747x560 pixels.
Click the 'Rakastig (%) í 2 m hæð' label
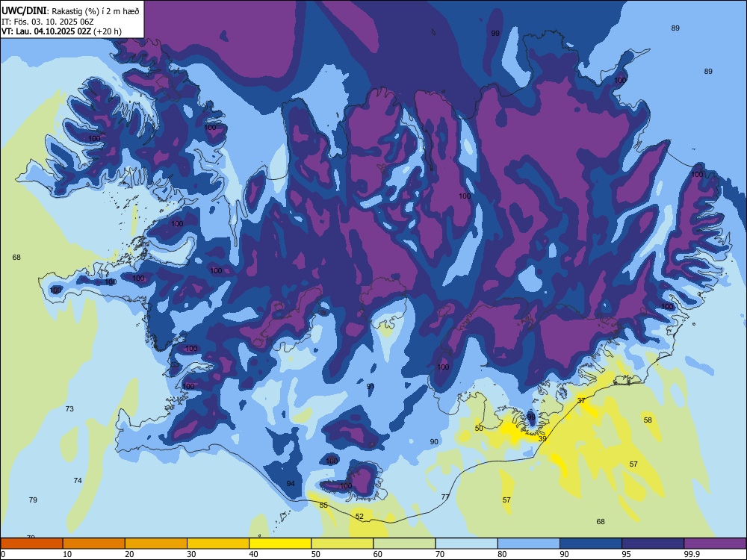tap(96, 11)
